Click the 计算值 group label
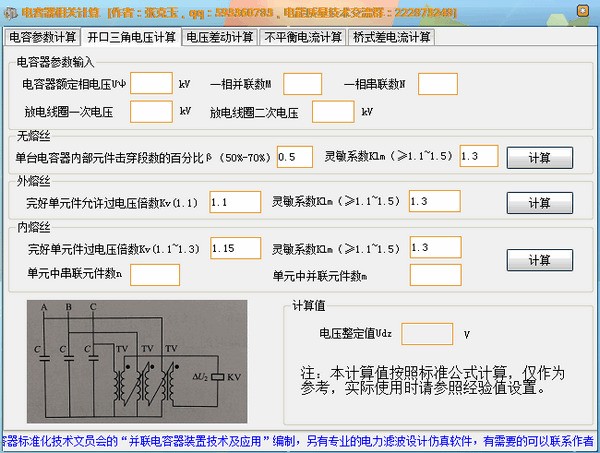Viewport: 600px width, 453px height. (308, 305)
